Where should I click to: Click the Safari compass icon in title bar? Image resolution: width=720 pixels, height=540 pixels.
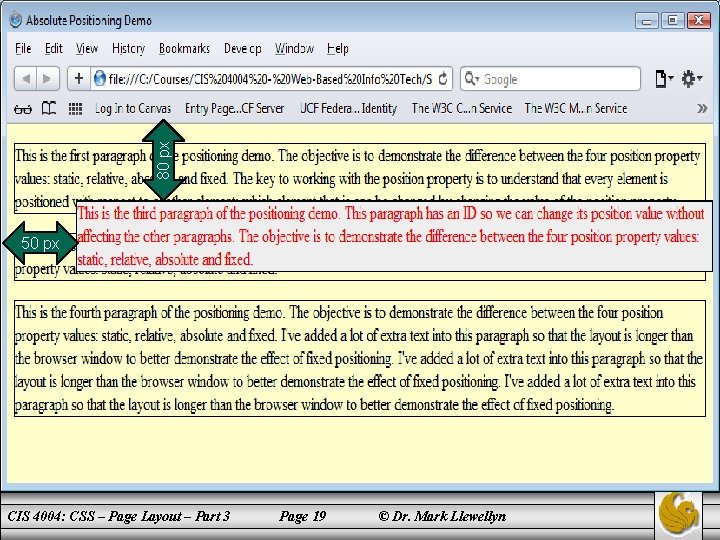coord(16,20)
